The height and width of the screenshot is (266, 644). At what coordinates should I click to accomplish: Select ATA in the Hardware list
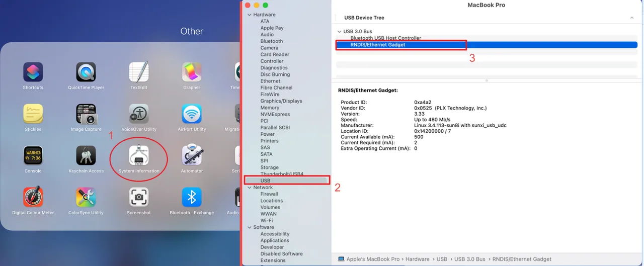coord(265,22)
